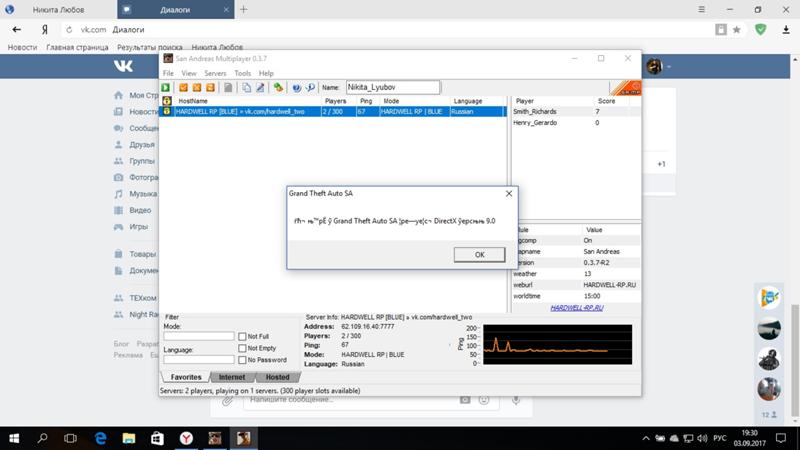The image size is (800, 450).
Task: Select the Favorites tab
Action: 186,377
